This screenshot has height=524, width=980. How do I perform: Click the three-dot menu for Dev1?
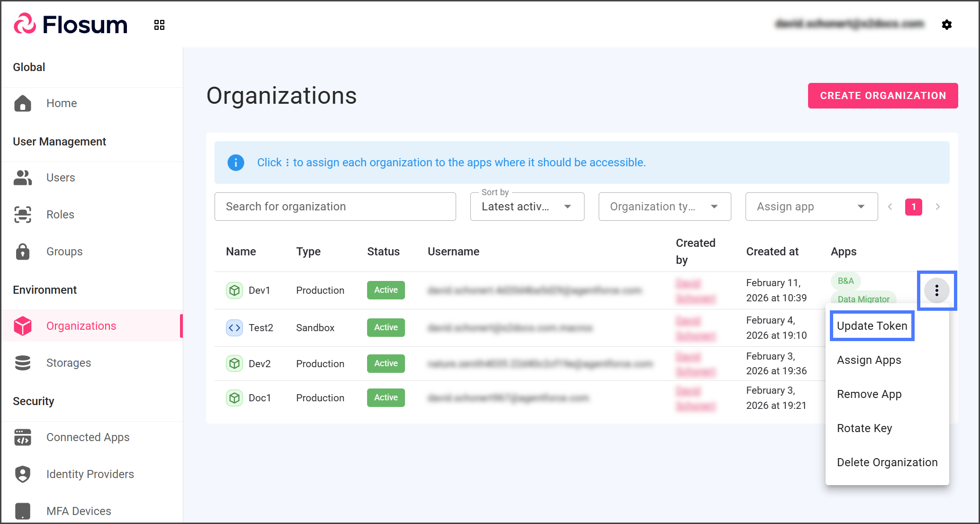(936, 290)
